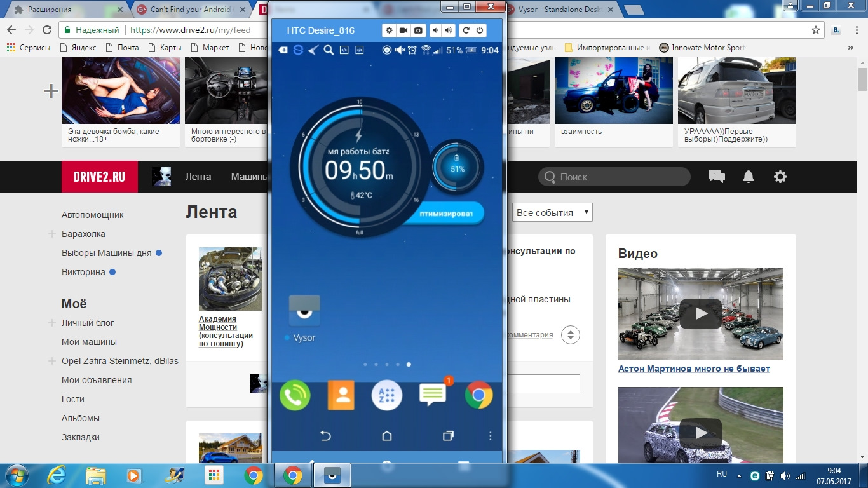Open Vysor settings gear in device toolbar
The height and width of the screenshot is (488, 868).
tap(389, 30)
